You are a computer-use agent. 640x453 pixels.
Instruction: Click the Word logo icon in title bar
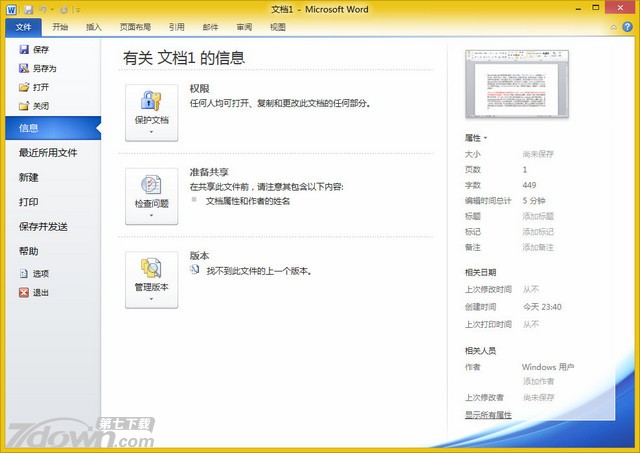[11, 9]
